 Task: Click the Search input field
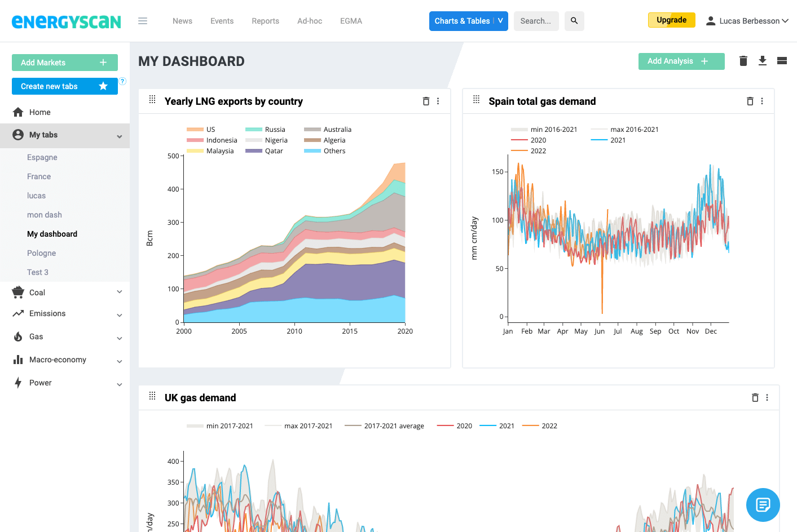pos(536,21)
